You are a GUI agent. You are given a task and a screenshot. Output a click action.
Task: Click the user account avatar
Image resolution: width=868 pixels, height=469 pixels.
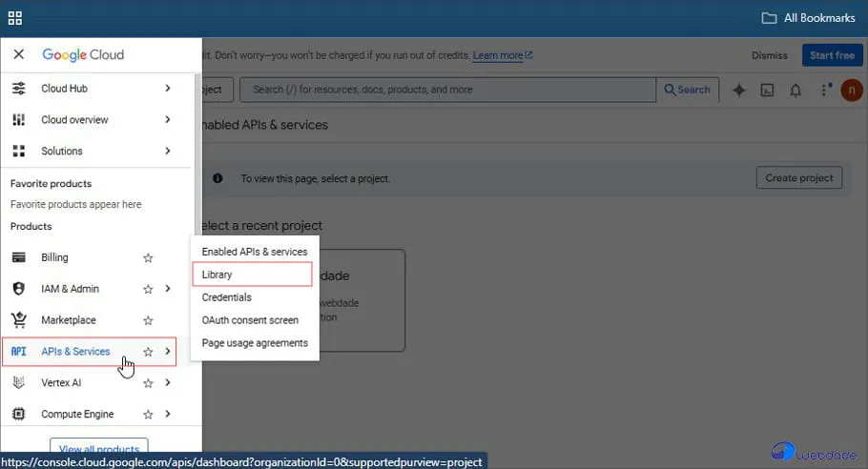pos(851,90)
